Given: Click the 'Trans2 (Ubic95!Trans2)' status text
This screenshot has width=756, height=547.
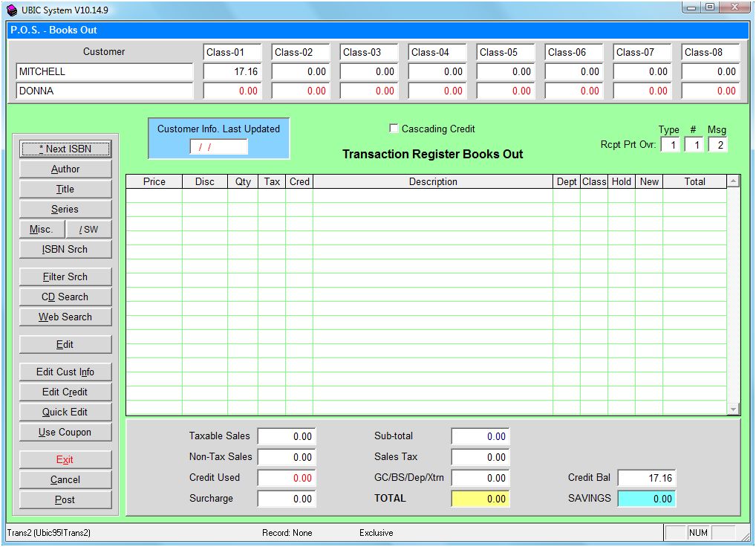Looking at the screenshot, I should click(49, 533).
